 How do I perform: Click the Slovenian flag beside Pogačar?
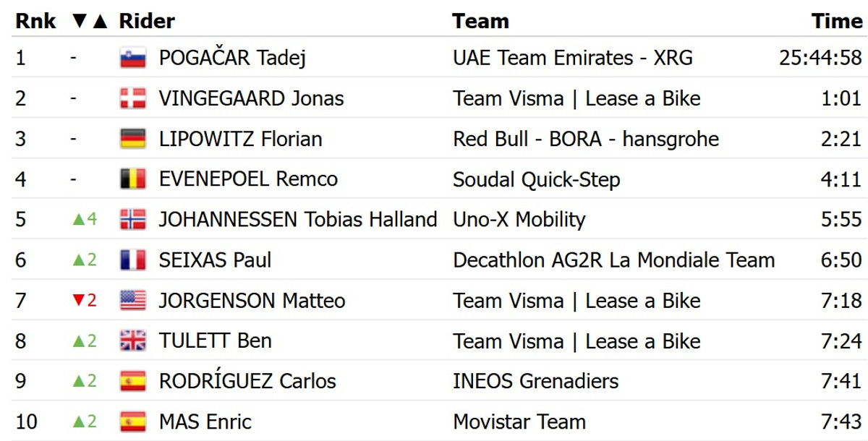[x=133, y=58]
